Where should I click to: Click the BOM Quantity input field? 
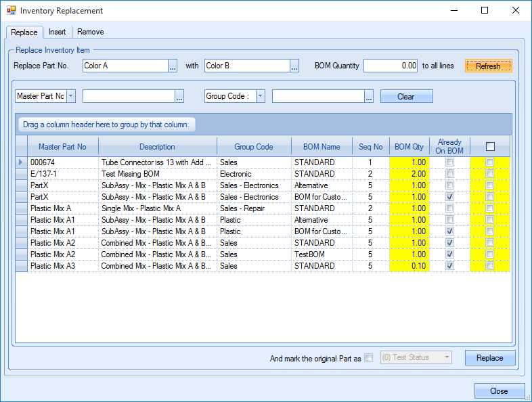click(x=391, y=66)
